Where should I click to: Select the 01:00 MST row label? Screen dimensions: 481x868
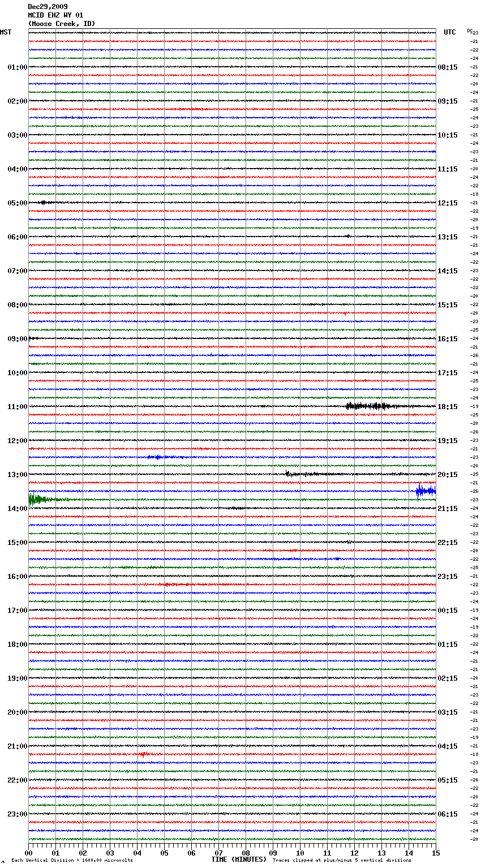[x=18, y=67]
